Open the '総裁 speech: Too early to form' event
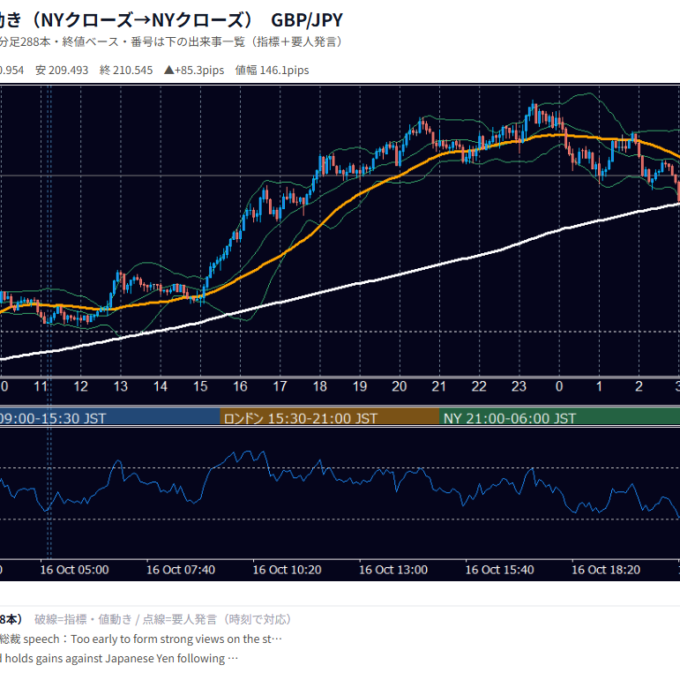This screenshot has height=680, width=680. [141, 639]
